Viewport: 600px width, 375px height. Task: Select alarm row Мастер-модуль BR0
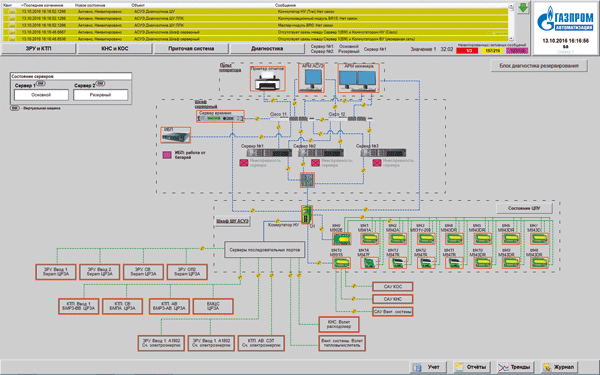point(256,25)
